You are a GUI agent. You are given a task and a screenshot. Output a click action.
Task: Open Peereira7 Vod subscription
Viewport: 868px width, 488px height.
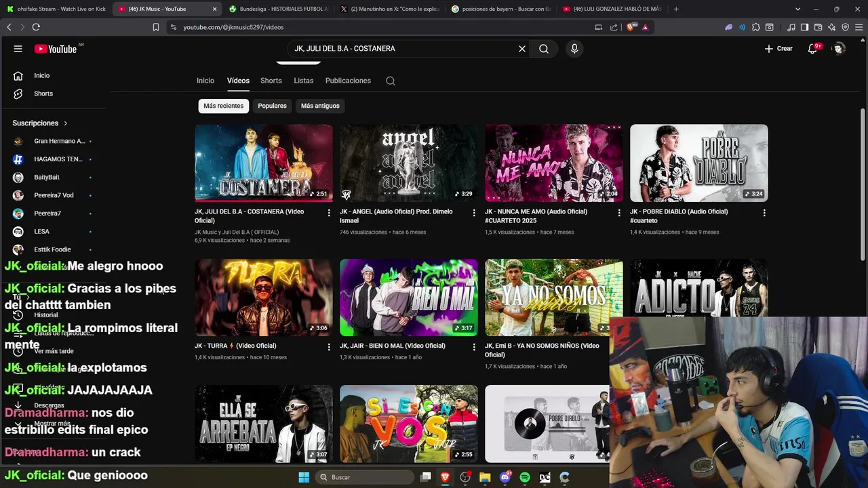pos(53,195)
